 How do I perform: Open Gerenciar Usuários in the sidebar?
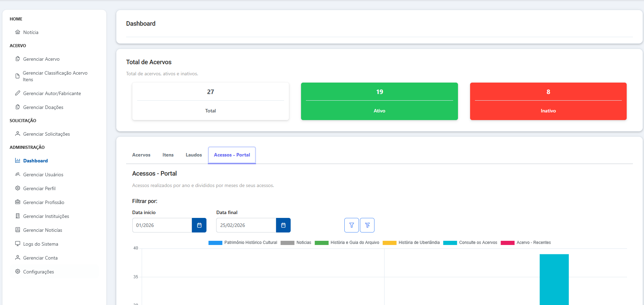43,175
